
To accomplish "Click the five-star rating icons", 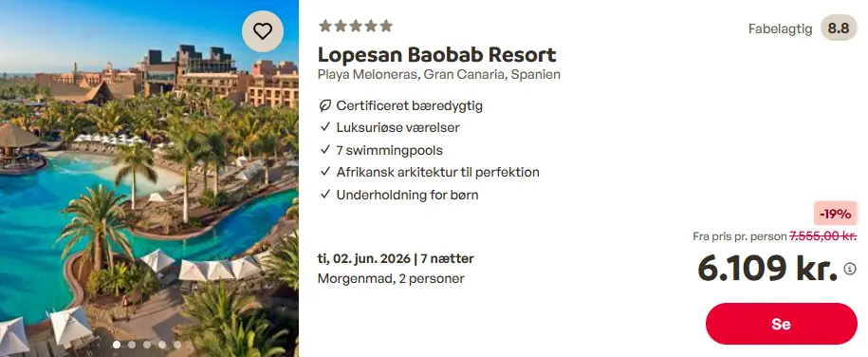I will point(356,26).
